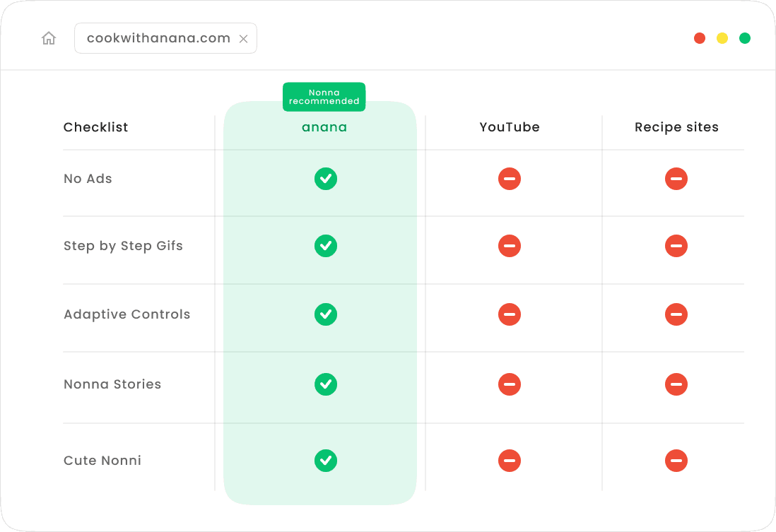Click Recipe sites minus for Step by Step Gifs
776x532 pixels.
(x=676, y=246)
